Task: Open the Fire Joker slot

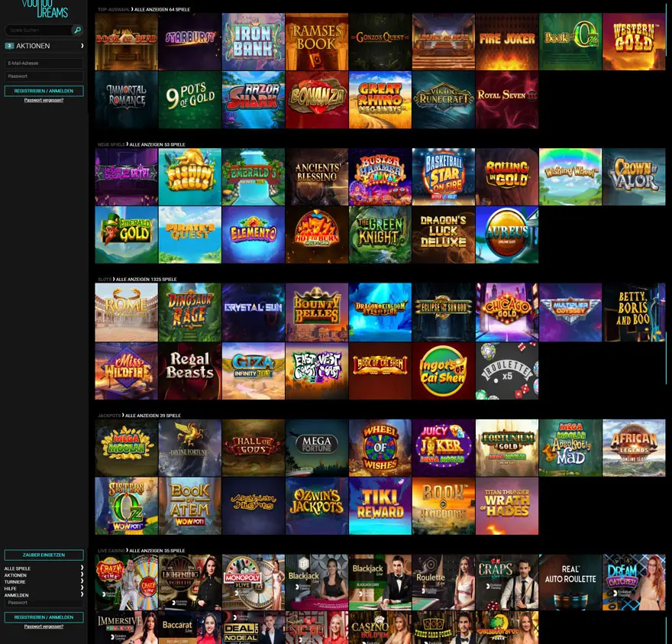Action: coord(507,41)
